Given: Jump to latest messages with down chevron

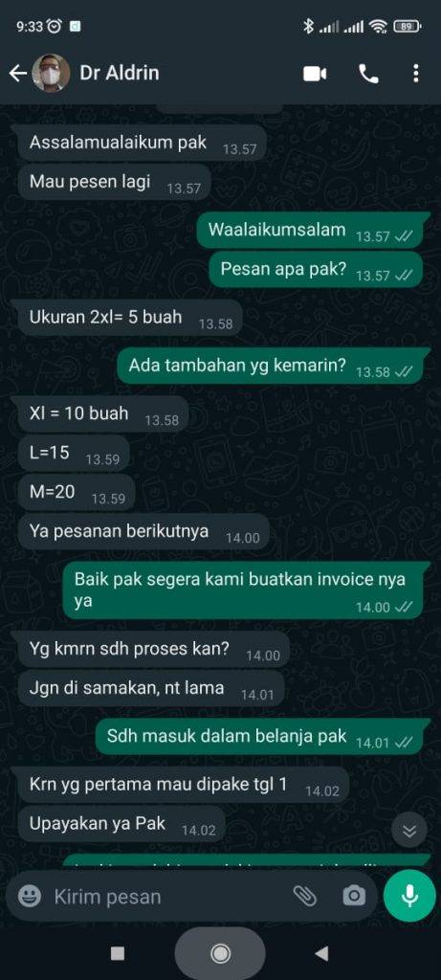Looking at the screenshot, I should point(409,831).
